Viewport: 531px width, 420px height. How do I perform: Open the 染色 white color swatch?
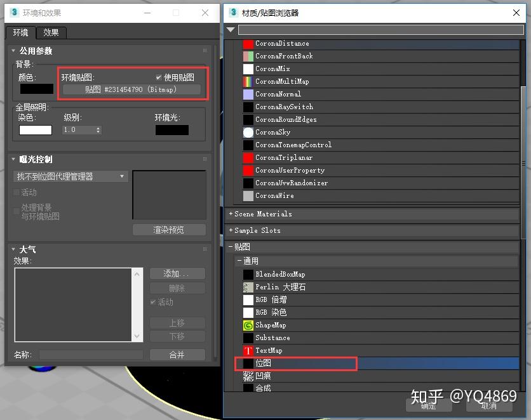[x=36, y=130]
